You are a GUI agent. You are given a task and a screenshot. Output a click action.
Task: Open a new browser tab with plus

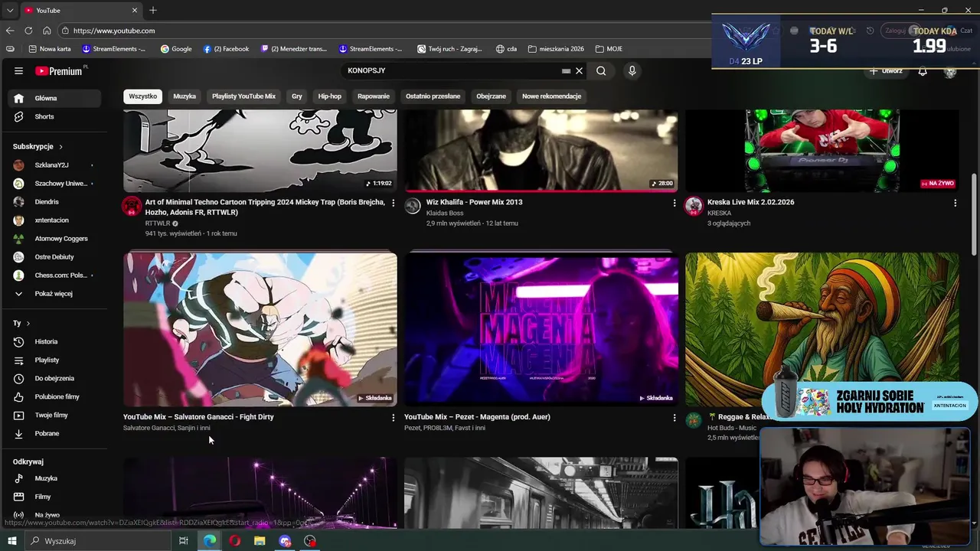point(153,10)
